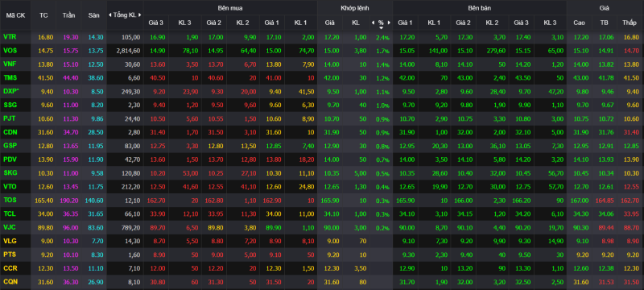
Task: Click the Sàn column header
Action: click(93, 15)
